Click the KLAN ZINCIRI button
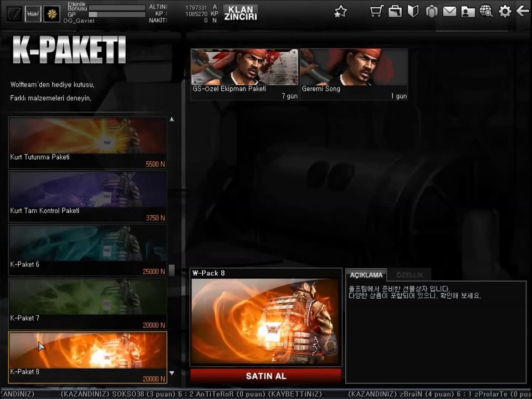532x399 pixels. (x=241, y=13)
